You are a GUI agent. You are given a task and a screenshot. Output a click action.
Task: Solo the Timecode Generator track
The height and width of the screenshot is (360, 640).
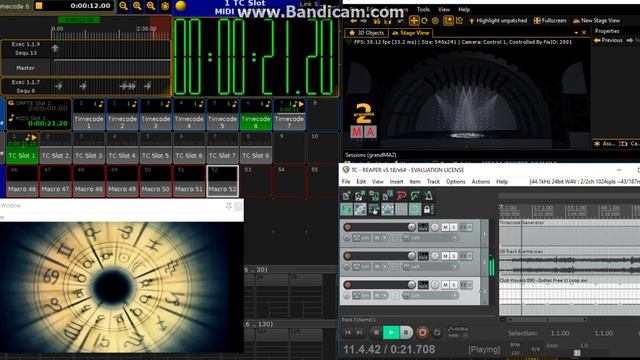click(x=453, y=227)
